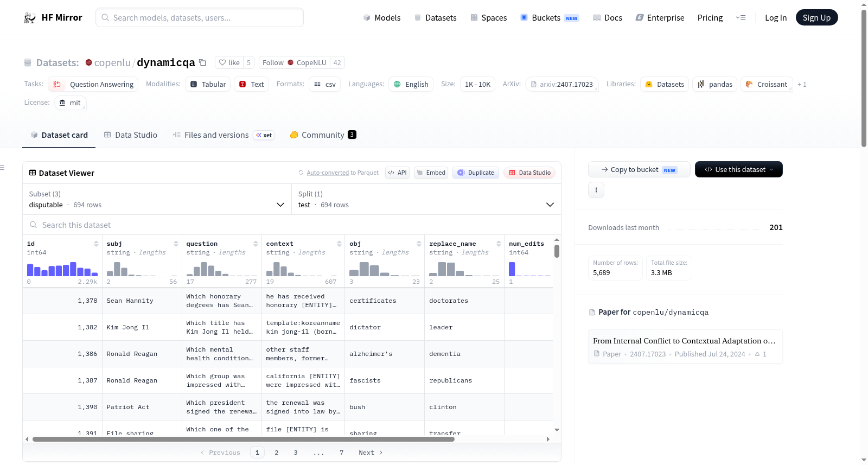Image resolution: width=868 pixels, height=465 pixels.
Task: Go to Spaces in the top navigation
Action: [x=488, y=18]
